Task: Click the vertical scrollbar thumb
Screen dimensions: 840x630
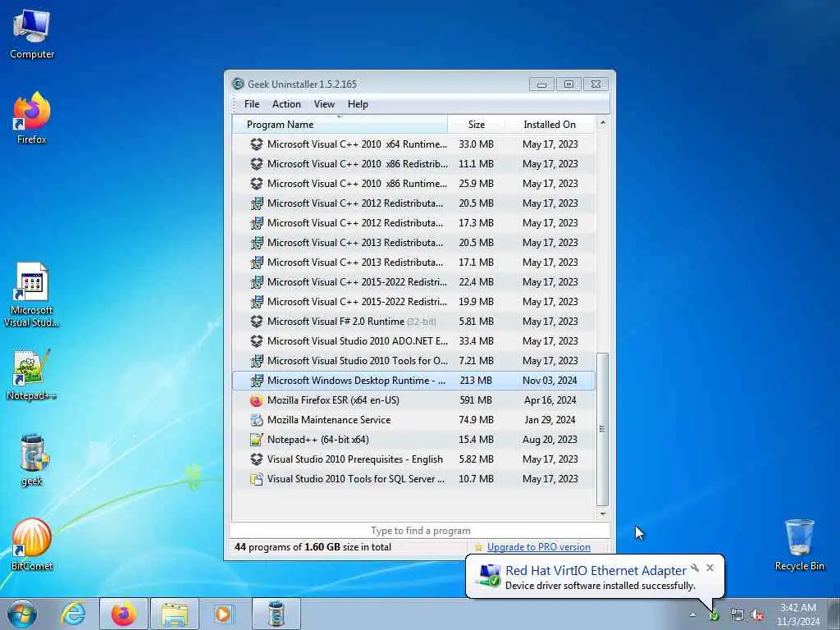Action: pos(603,428)
